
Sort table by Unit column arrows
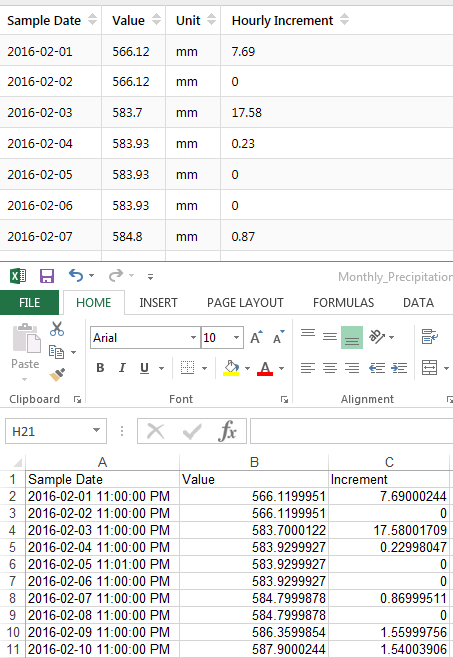pos(212,20)
